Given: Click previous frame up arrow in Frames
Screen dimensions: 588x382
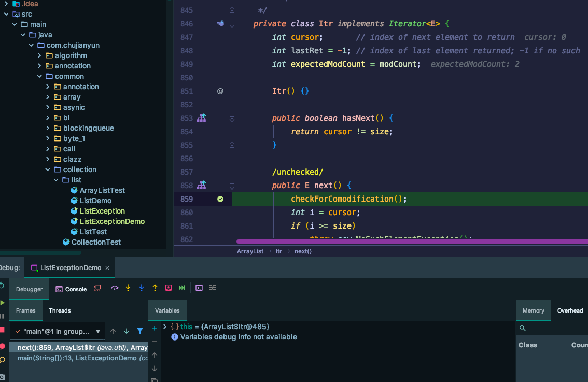Looking at the screenshot, I should click(x=113, y=331).
